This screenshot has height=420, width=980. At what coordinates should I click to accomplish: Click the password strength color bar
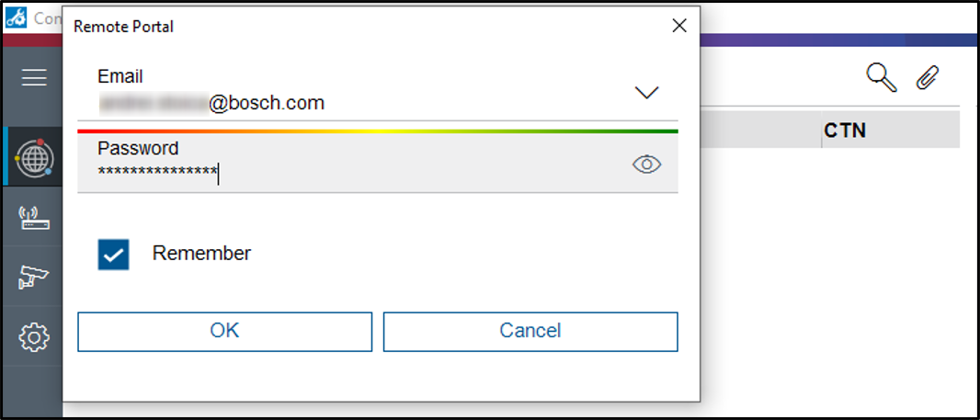tap(377, 131)
